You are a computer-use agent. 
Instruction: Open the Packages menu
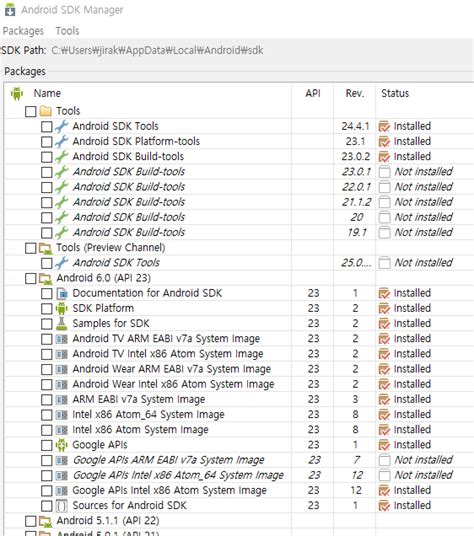pyautogui.click(x=23, y=31)
